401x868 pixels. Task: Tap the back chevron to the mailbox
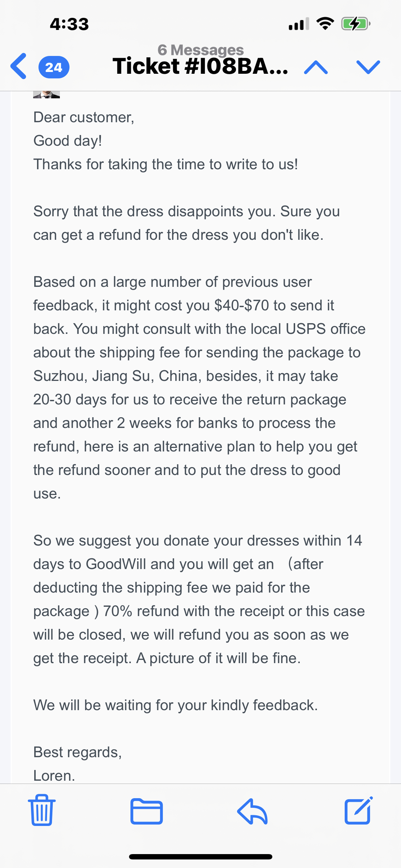(19, 66)
